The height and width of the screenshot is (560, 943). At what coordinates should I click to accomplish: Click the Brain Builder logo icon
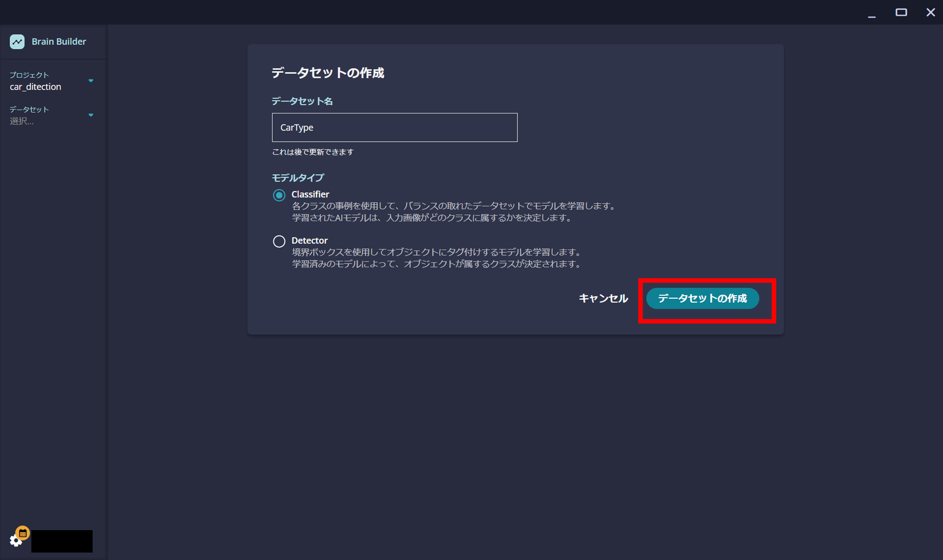click(17, 41)
